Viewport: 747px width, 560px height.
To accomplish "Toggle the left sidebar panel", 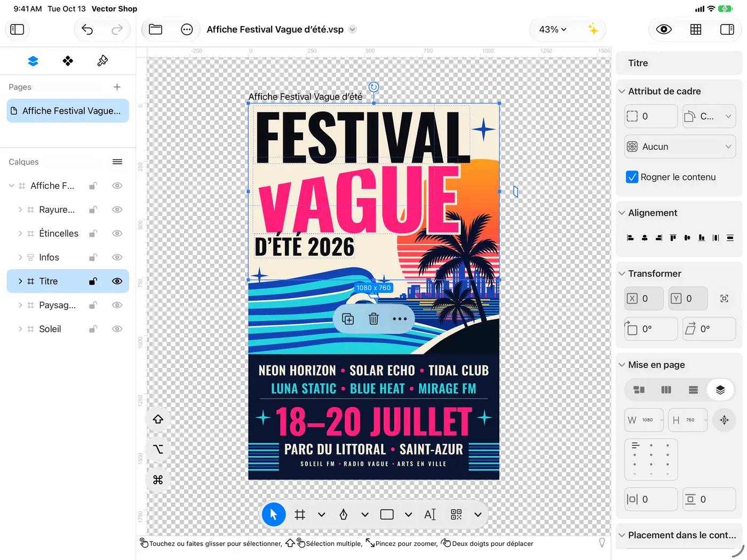I will (17, 29).
